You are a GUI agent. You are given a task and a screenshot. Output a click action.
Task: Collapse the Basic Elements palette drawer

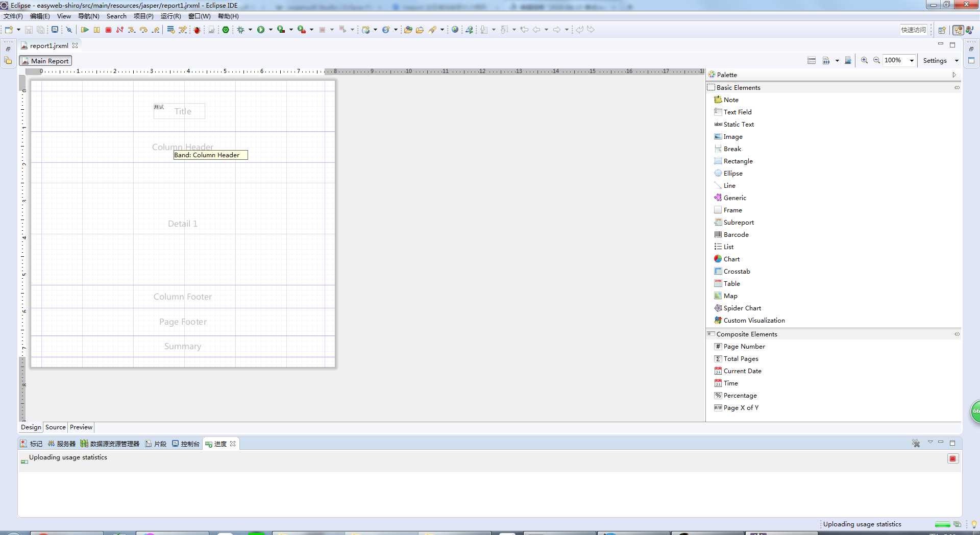957,87
